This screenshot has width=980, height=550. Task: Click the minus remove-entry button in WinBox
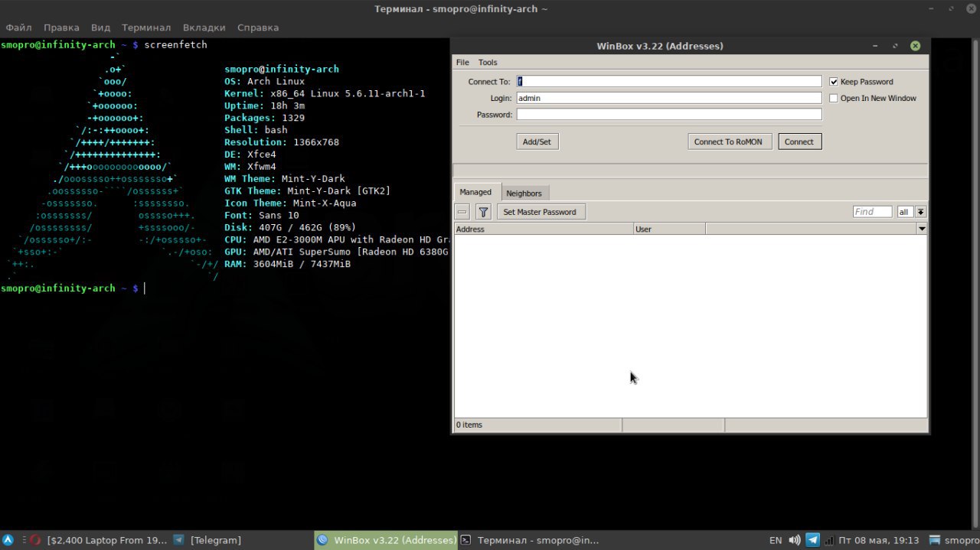tap(462, 212)
